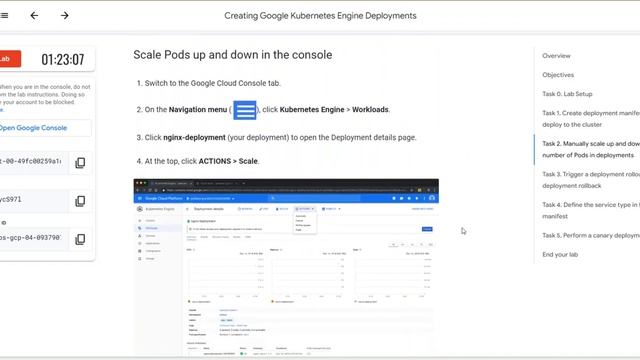
Task: Go to previous lab page arrow
Action: point(34,16)
